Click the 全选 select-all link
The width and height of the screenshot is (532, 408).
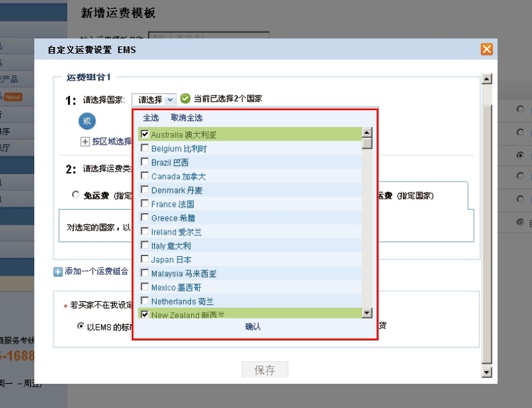pos(151,118)
